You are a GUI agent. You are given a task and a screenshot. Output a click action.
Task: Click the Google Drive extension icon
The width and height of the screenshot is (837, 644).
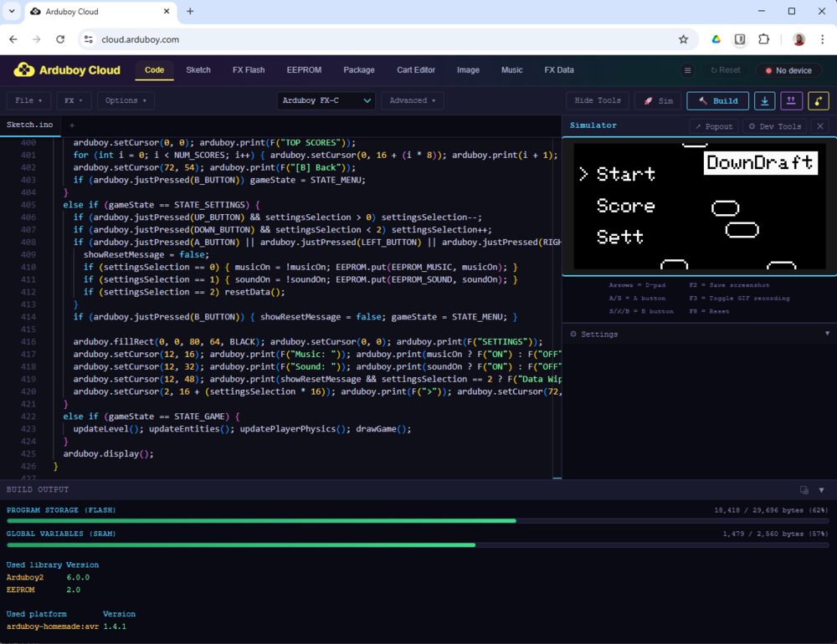click(716, 39)
